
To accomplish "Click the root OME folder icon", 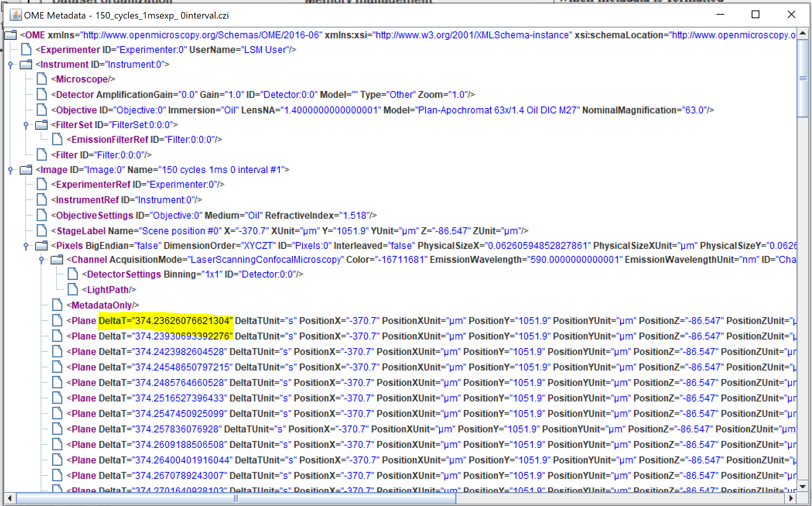I will point(10,35).
